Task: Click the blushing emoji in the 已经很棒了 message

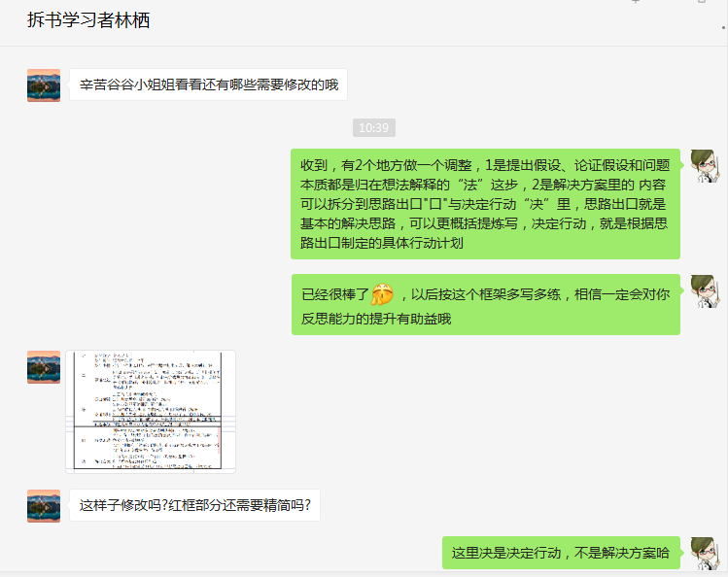Action: (382, 294)
